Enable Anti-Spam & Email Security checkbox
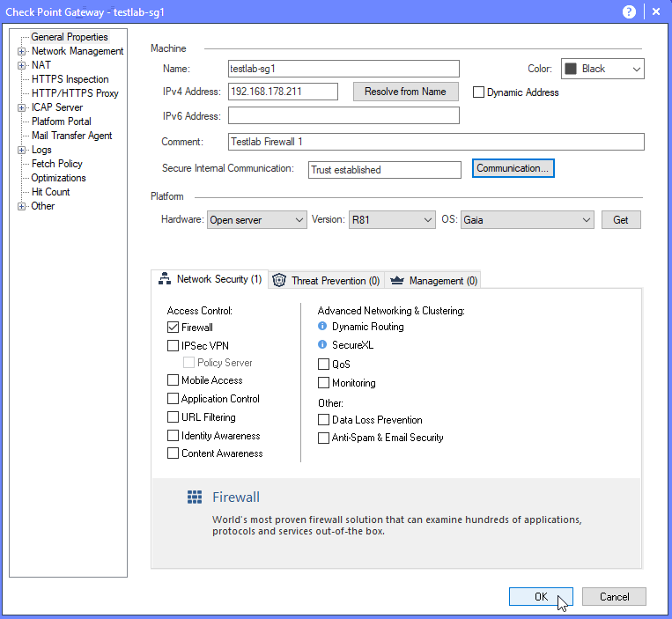This screenshot has width=672, height=619. click(x=323, y=438)
